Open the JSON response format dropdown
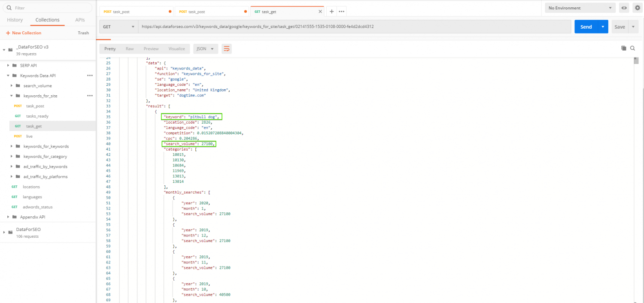This screenshot has width=644, height=303. click(x=205, y=48)
